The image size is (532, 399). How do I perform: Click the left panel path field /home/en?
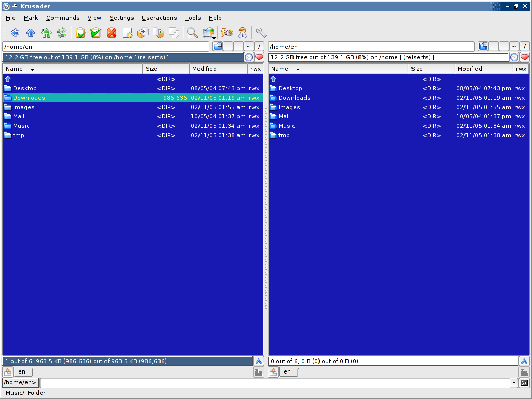(x=106, y=47)
